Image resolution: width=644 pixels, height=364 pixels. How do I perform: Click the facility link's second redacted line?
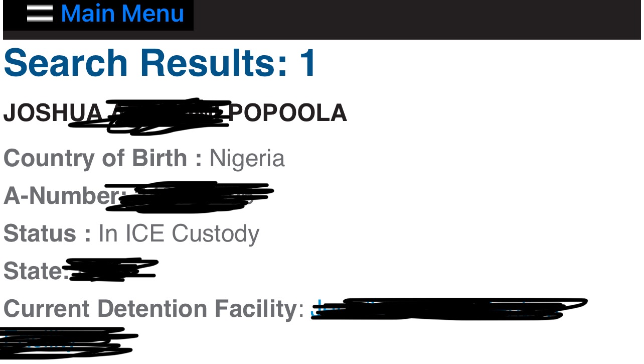(x=65, y=342)
